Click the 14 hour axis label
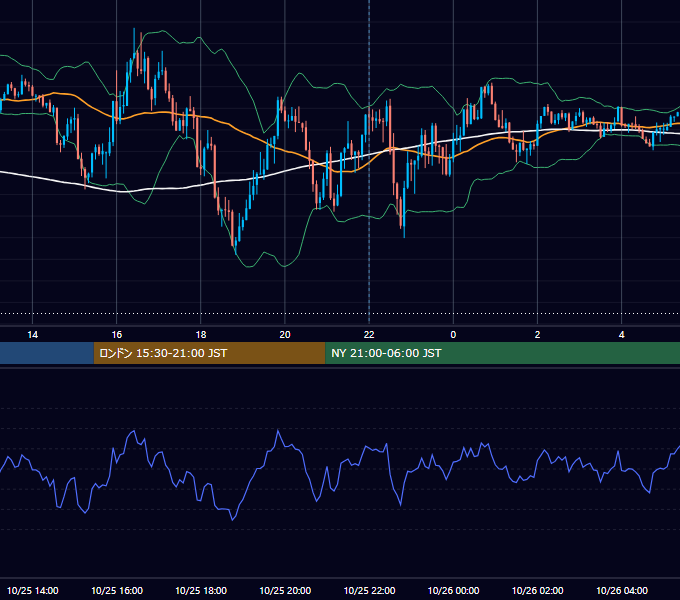Image resolution: width=680 pixels, height=600 pixels. pyautogui.click(x=33, y=335)
